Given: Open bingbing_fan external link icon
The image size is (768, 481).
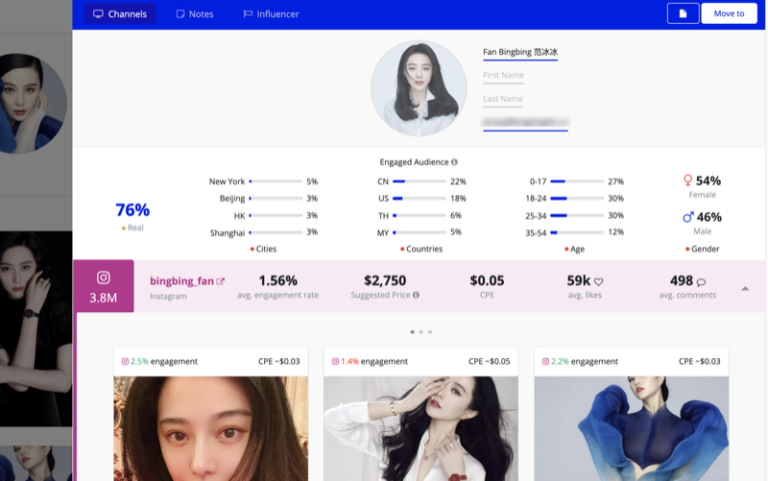Looking at the screenshot, I should (220, 281).
